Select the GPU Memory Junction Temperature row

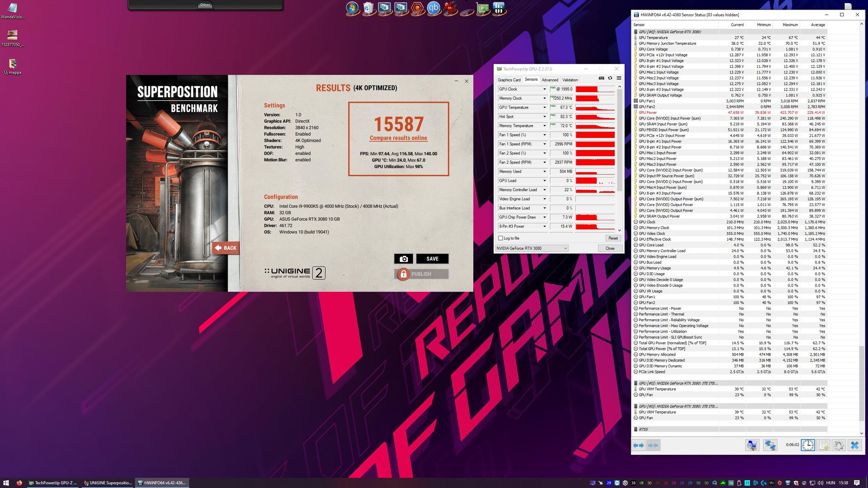[x=730, y=44]
